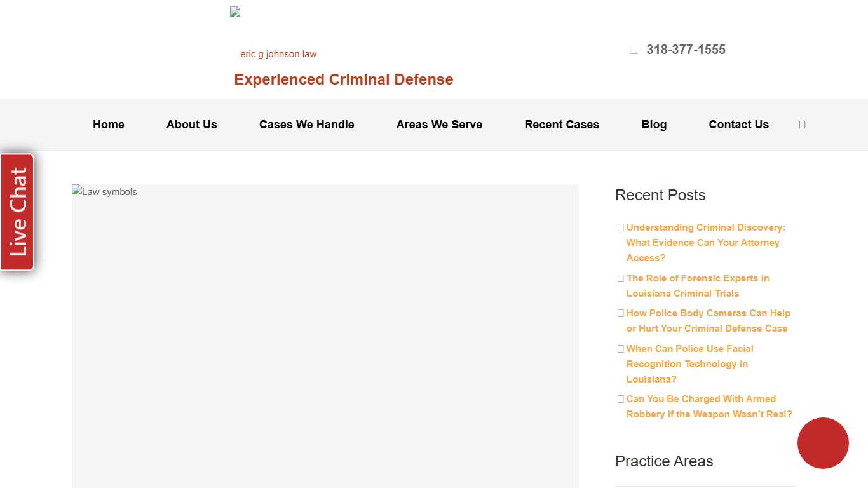Open the Blog menu item
868x488 pixels.
[x=654, y=125]
